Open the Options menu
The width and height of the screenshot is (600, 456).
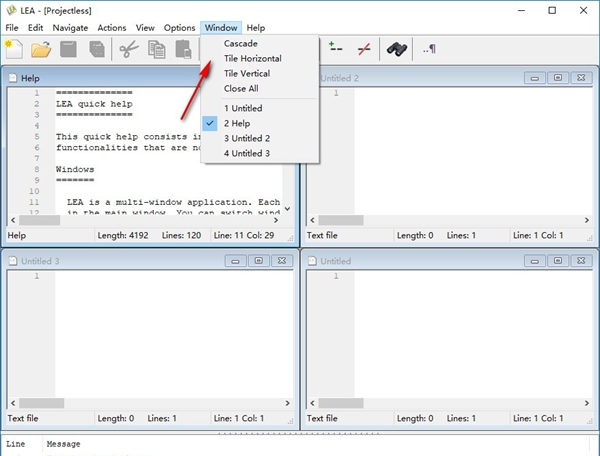click(x=179, y=28)
